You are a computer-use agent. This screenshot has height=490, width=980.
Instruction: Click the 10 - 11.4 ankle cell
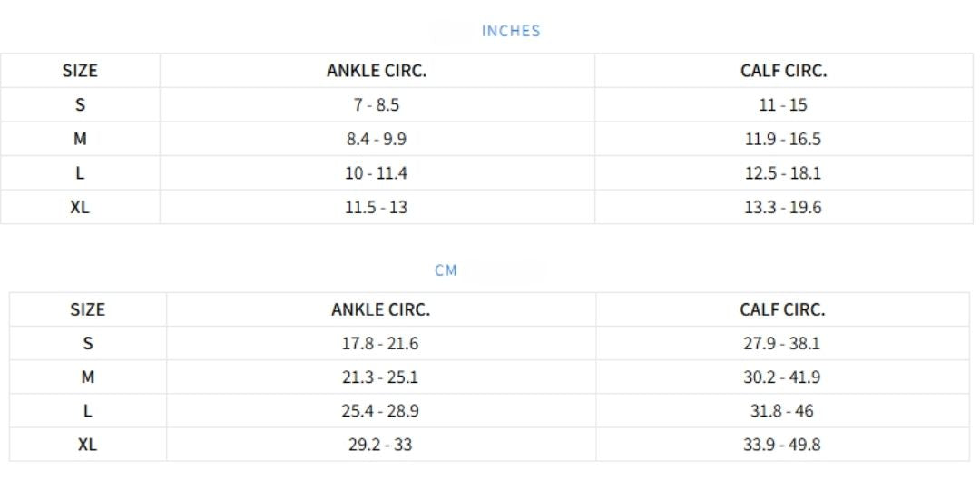377,173
